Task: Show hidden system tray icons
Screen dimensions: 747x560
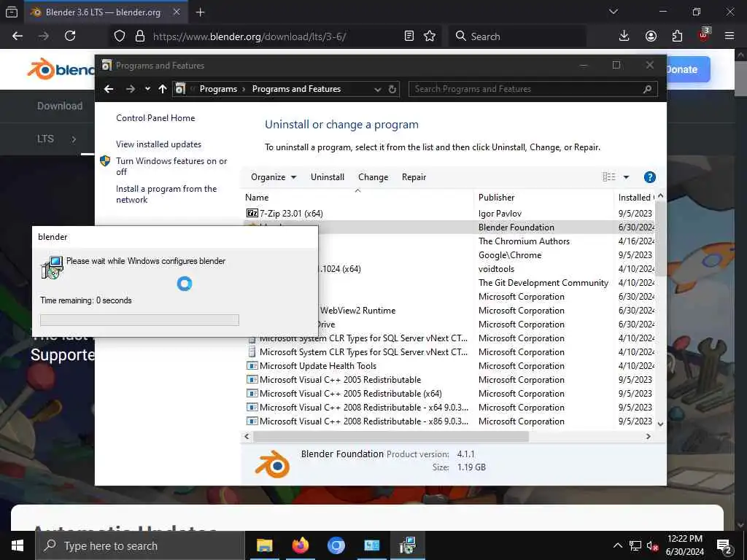Action: click(x=617, y=545)
